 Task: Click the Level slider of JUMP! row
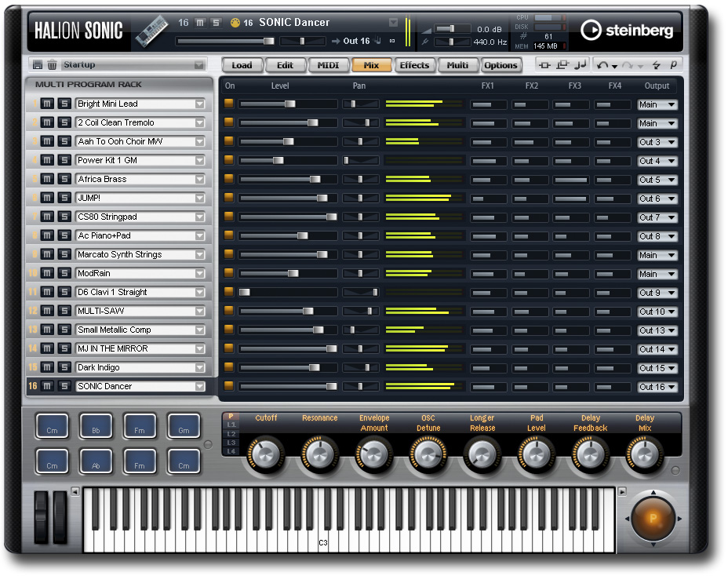tap(288, 199)
